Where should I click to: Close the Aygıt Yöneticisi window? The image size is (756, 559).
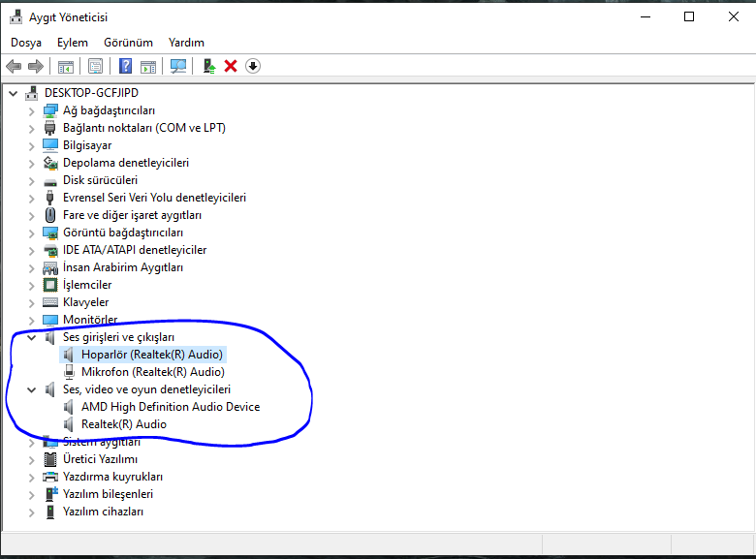(x=734, y=16)
